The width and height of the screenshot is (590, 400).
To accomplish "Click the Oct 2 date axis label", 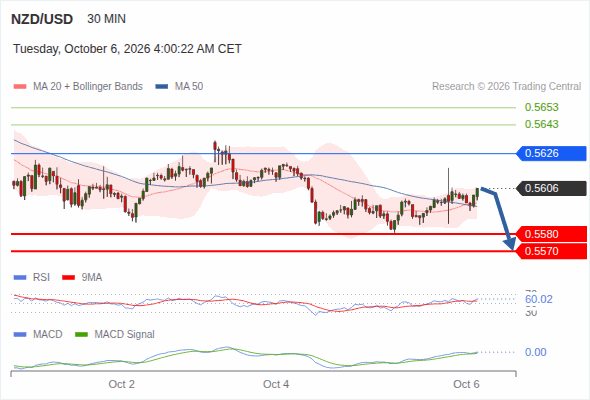I will (x=122, y=384).
